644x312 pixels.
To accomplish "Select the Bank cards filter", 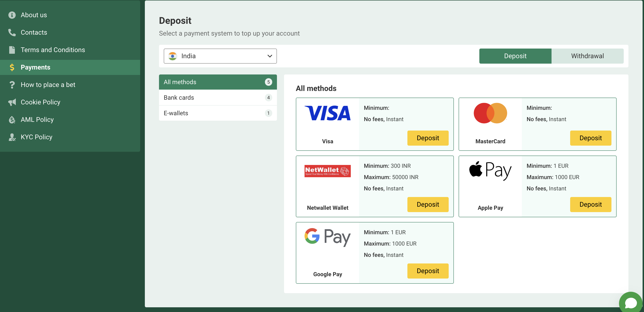I will pos(218,98).
